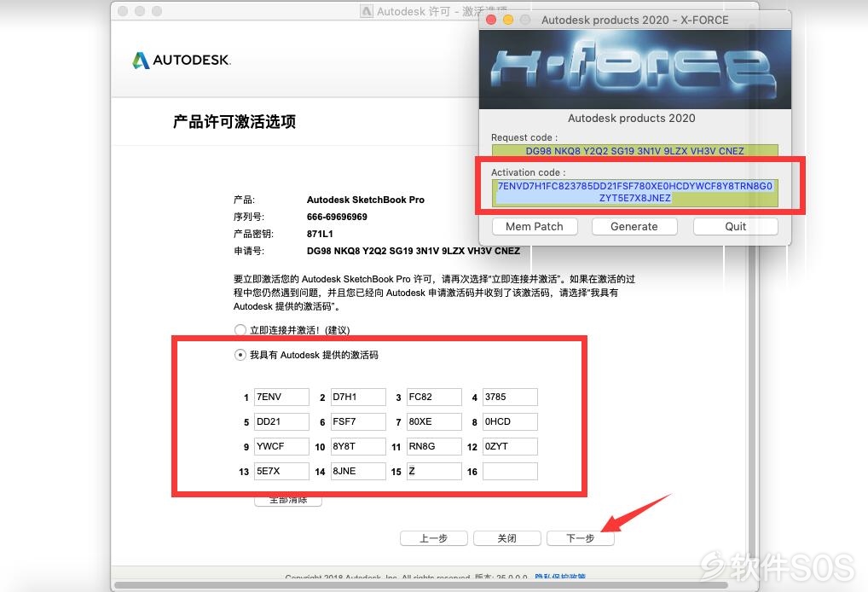The width and height of the screenshot is (868, 592).
Task: Click the Autodesk products 2020 caption under the banner
Action: click(x=632, y=118)
